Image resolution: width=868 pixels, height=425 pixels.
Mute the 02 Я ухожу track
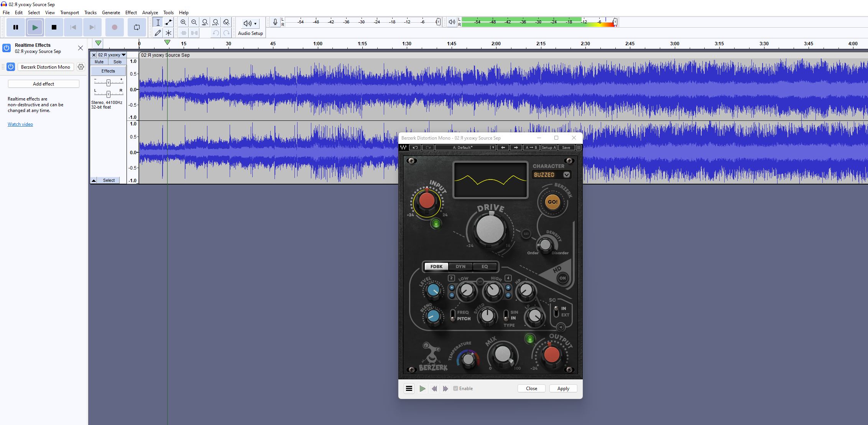click(x=99, y=61)
